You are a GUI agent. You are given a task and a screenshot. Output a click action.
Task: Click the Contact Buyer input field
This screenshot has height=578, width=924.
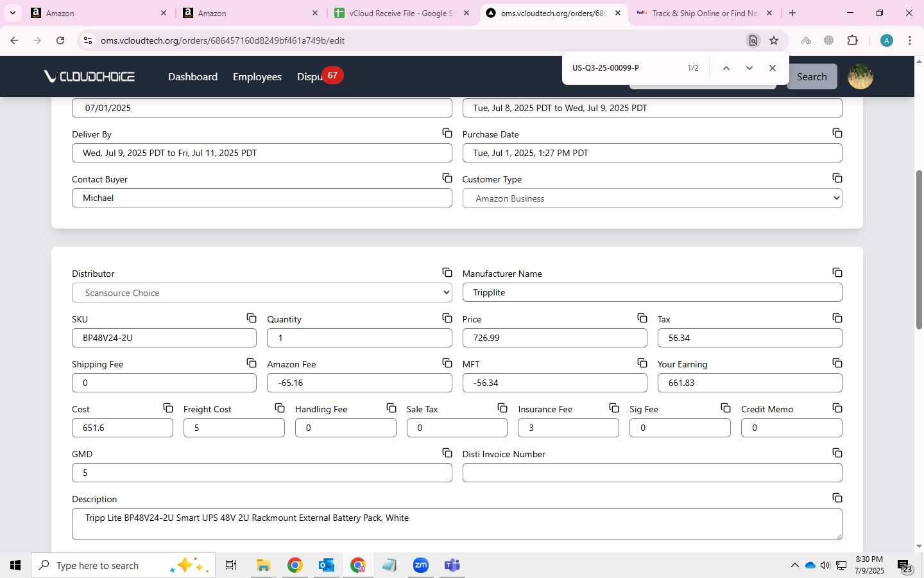(262, 198)
